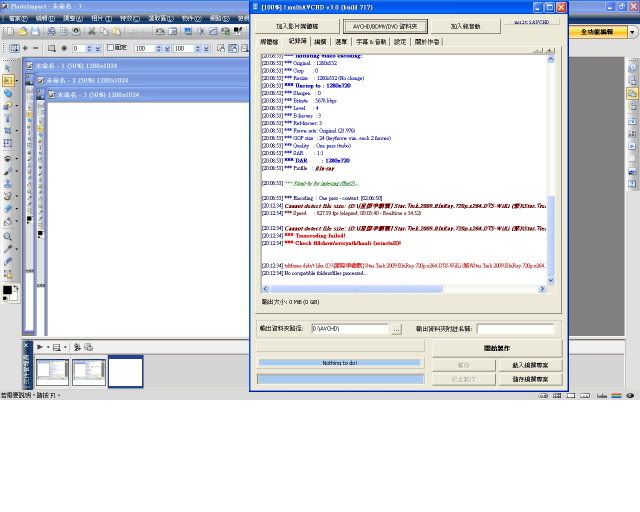Click the 載入編輯專案 button
This screenshot has height=512, width=640.
tap(530, 365)
